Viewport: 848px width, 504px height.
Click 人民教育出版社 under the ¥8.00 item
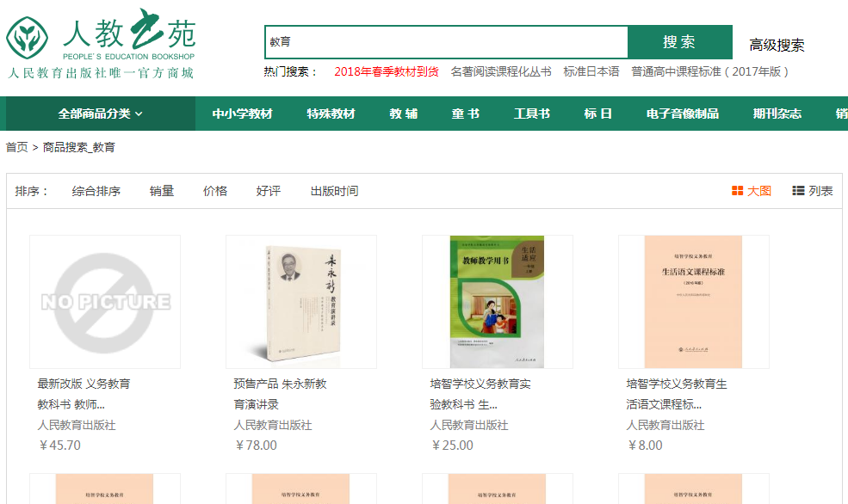665,426
